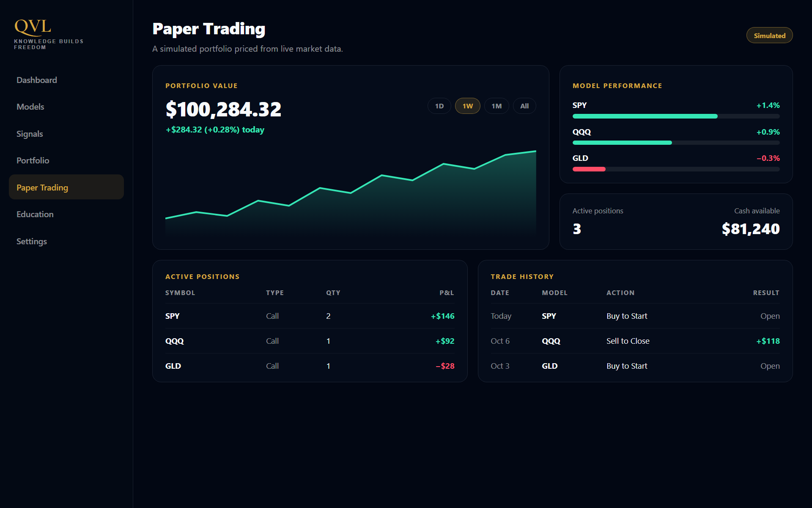The height and width of the screenshot is (508, 812).
Task: Click the QVL logo
Action: (33, 27)
